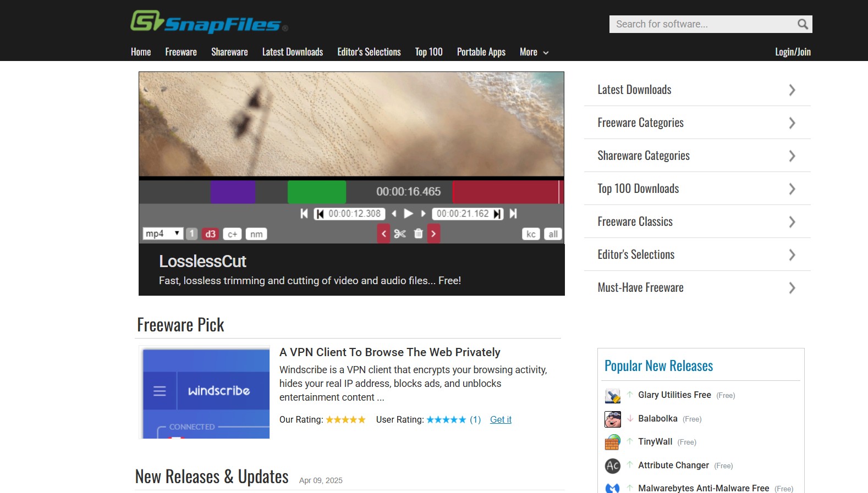Click the scissors cut icon in banner
Screen dimensions: 868x493
pos(400,234)
